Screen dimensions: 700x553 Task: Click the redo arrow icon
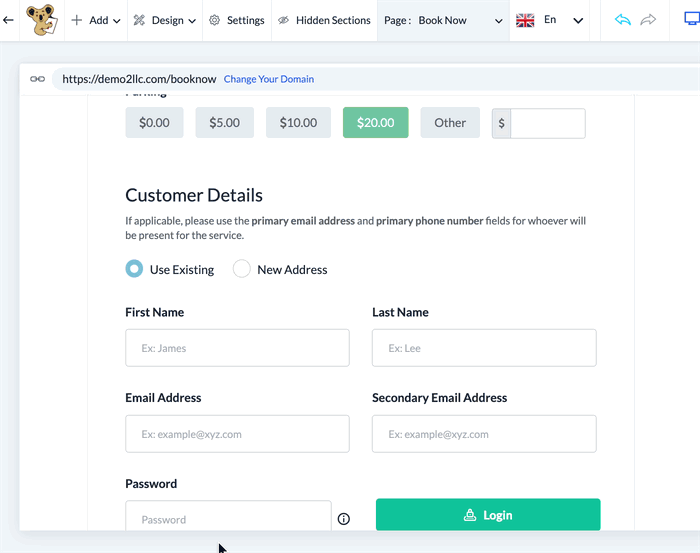coord(648,20)
